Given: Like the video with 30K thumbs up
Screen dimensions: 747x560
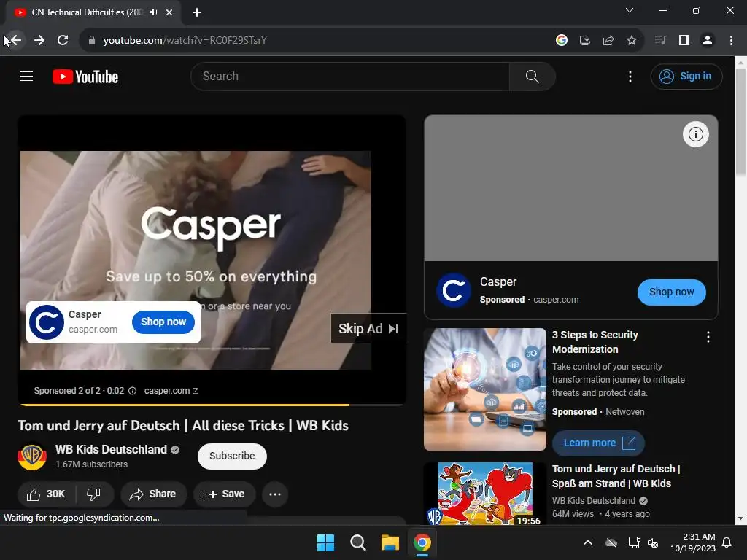Looking at the screenshot, I should point(45,494).
